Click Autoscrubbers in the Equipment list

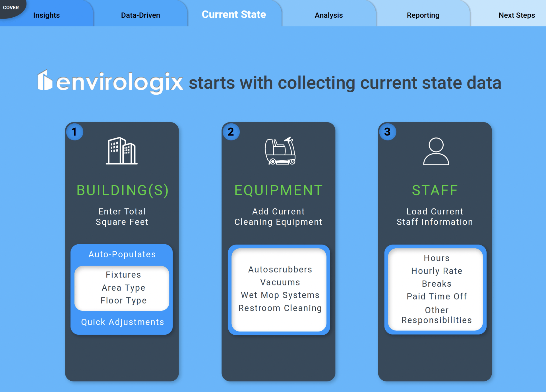coord(280,269)
